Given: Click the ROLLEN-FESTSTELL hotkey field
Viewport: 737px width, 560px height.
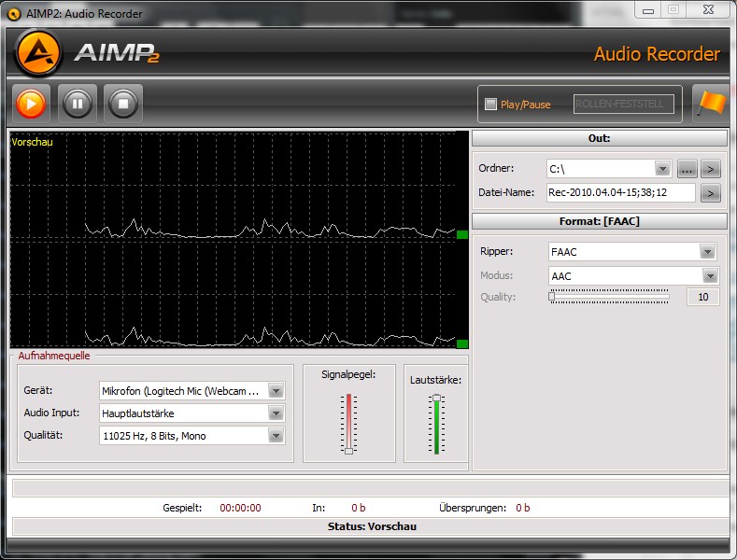Looking at the screenshot, I should pos(624,104).
